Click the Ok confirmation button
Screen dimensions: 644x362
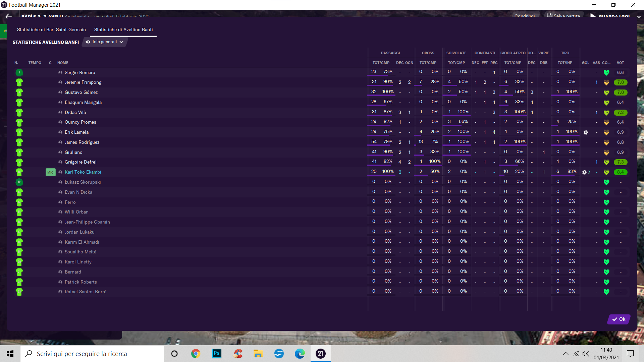619,319
